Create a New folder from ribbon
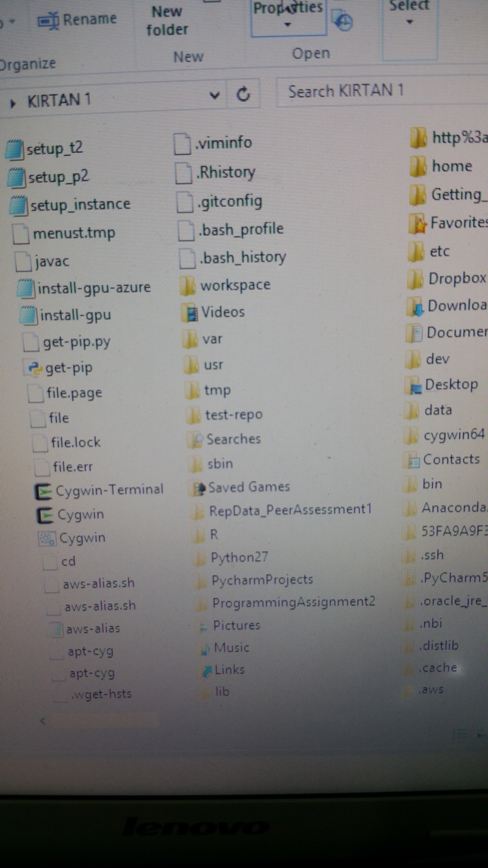Image resolution: width=488 pixels, height=868 pixels. pos(167,21)
